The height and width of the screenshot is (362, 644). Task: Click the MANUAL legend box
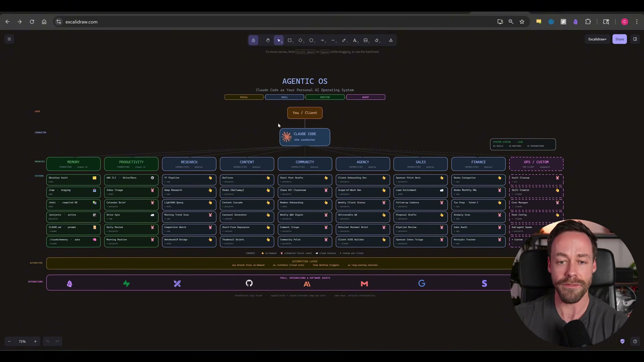click(x=244, y=97)
